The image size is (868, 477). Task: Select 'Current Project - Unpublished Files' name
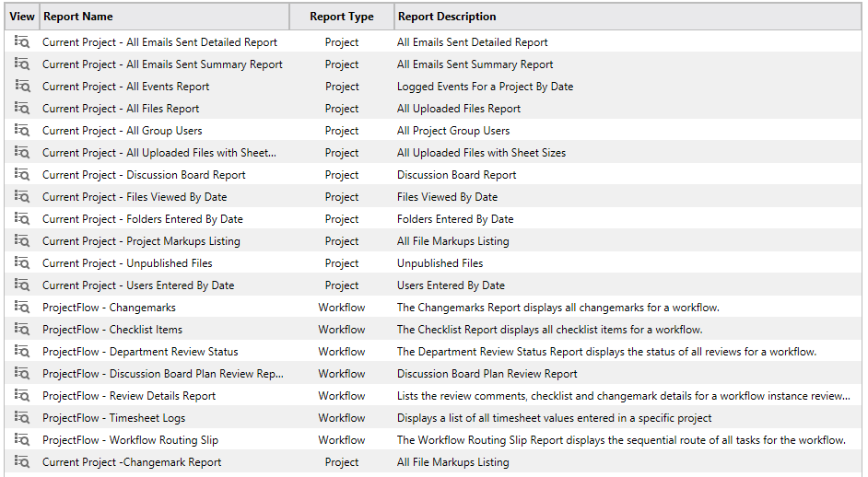[x=127, y=264]
